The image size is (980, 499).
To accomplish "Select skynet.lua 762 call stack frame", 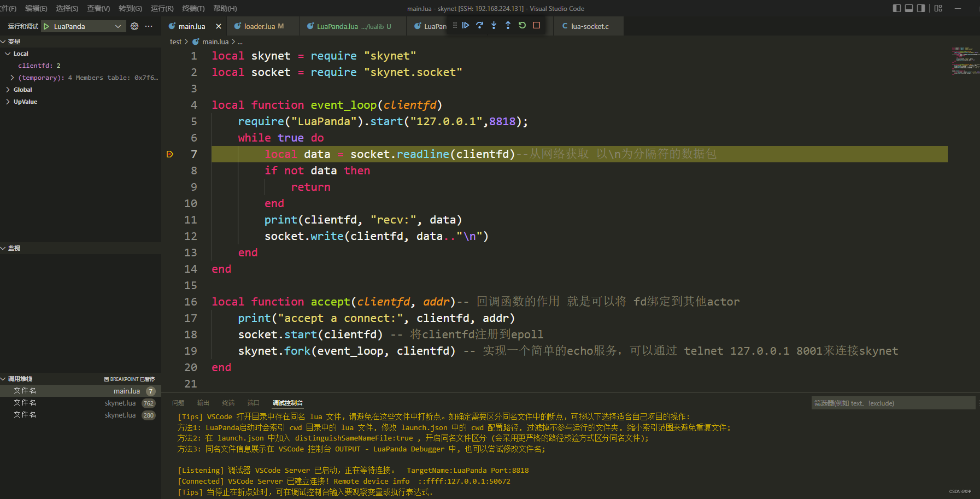I will coord(80,403).
